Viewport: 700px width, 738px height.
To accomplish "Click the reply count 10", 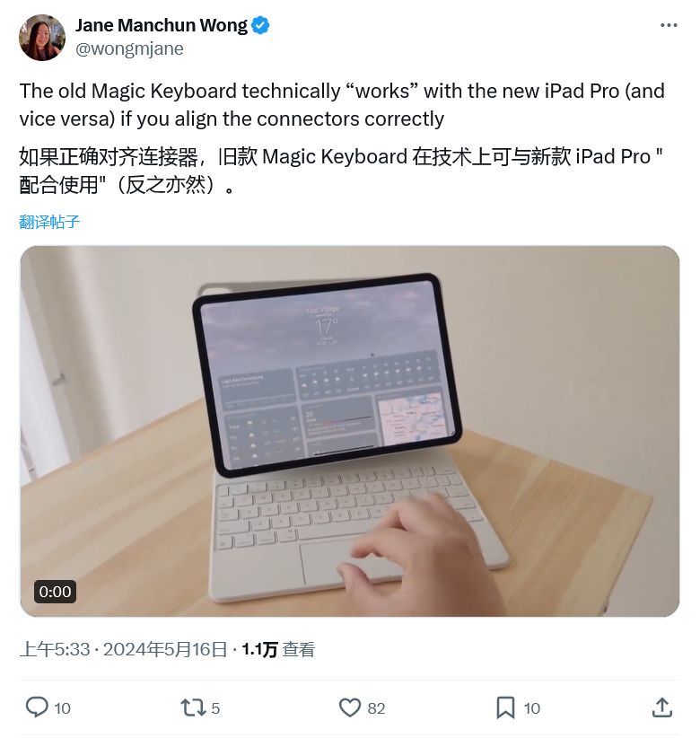I will (63, 708).
